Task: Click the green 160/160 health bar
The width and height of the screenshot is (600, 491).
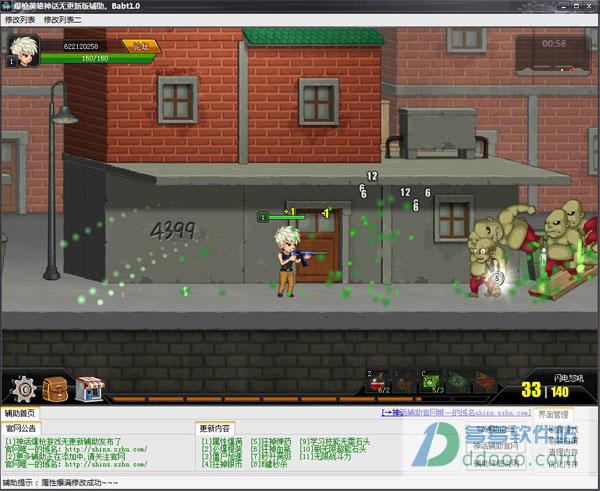Action: [98, 58]
